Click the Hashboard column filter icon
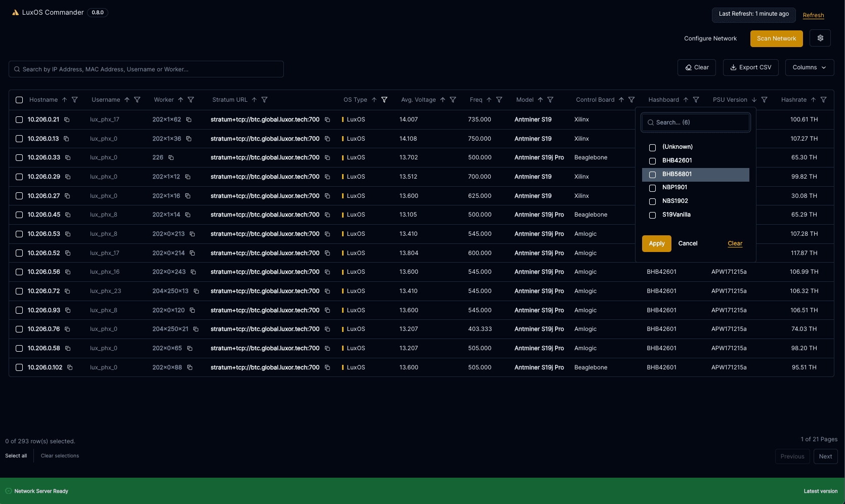Image resolution: width=845 pixels, height=504 pixels. [x=696, y=100]
